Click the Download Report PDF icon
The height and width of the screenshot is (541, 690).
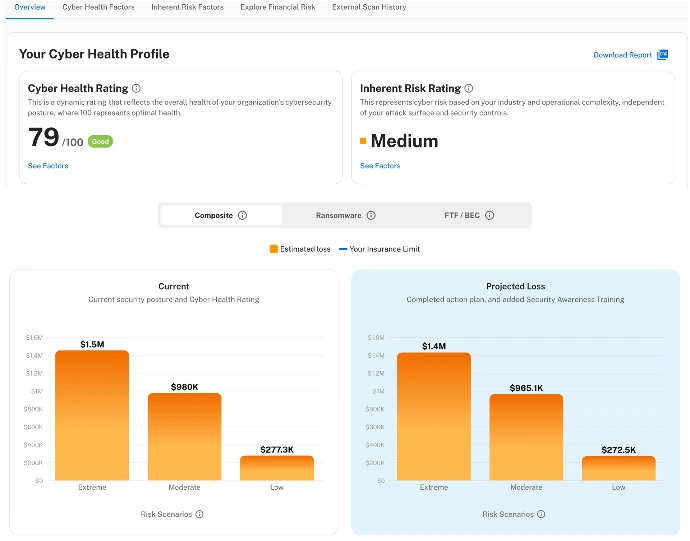[x=662, y=55]
